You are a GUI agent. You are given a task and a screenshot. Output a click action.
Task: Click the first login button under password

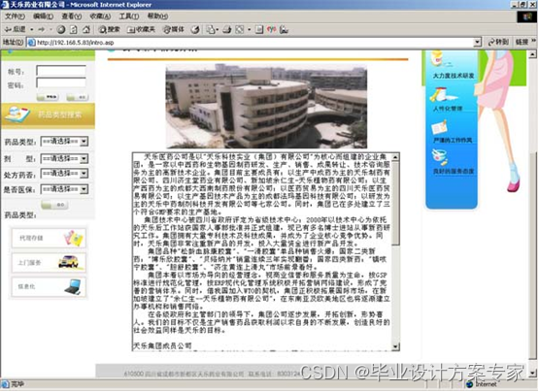pos(48,98)
